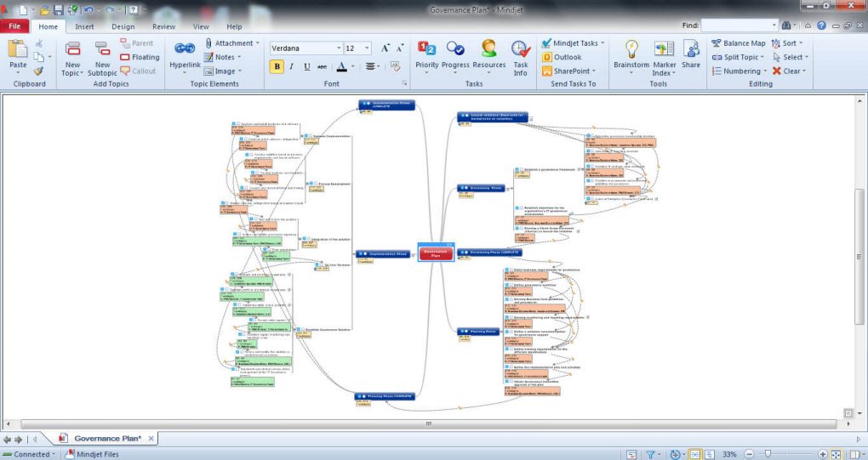
Task: Click Balance Map
Action: click(x=739, y=43)
